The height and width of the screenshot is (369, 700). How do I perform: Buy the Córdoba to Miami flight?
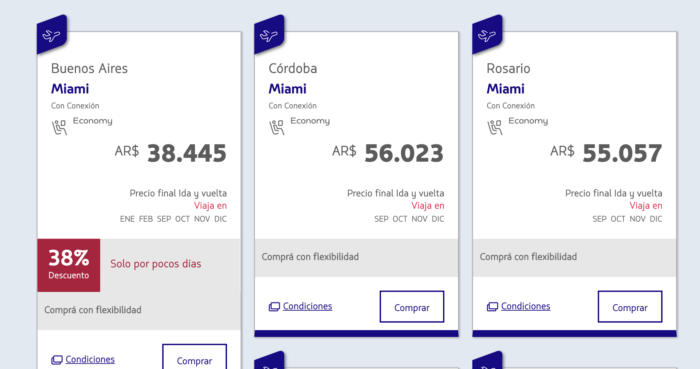click(412, 307)
